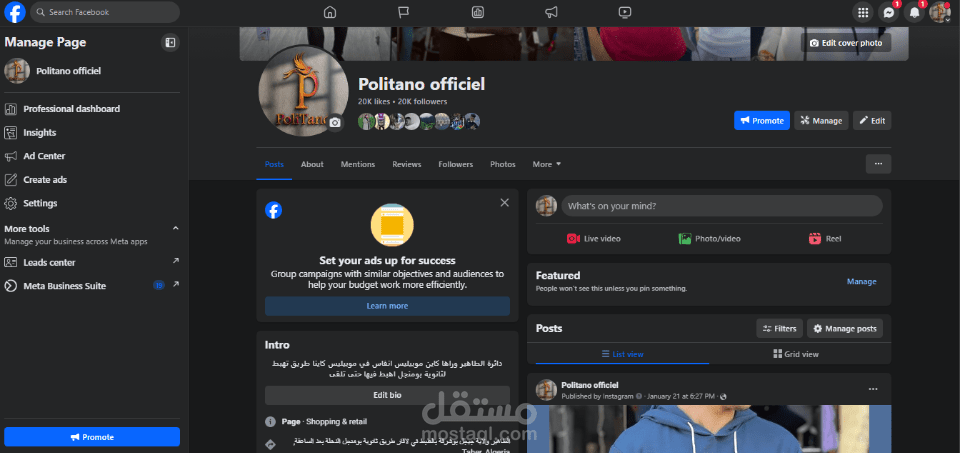Screen dimensions: 960x453
Task: Click the Search Facebook box
Action: coord(105,12)
